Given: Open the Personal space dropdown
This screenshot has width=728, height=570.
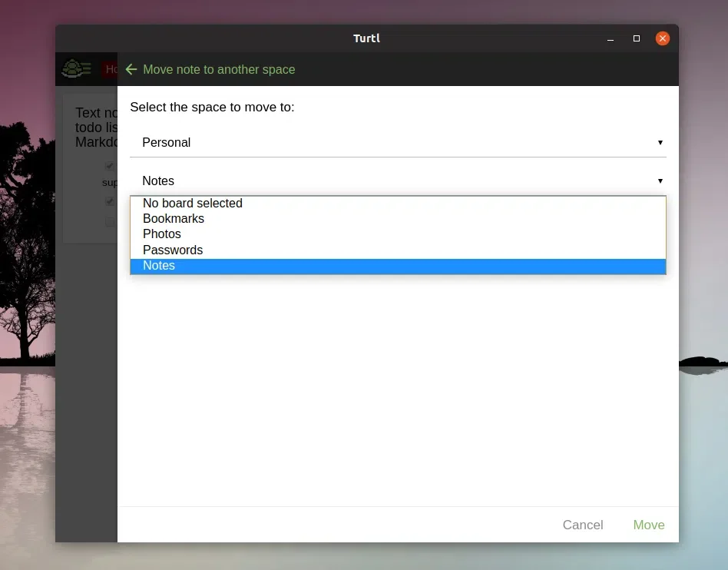Looking at the screenshot, I should (398, 143).
